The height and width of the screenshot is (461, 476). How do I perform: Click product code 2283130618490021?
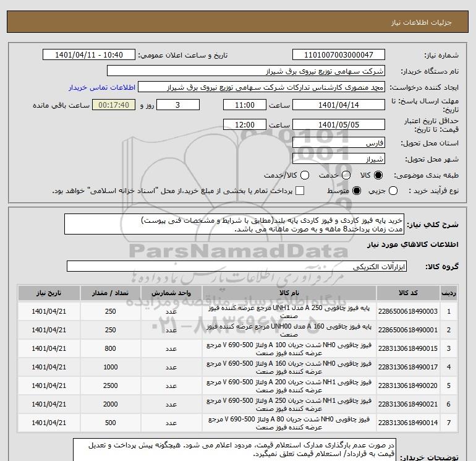408,404
